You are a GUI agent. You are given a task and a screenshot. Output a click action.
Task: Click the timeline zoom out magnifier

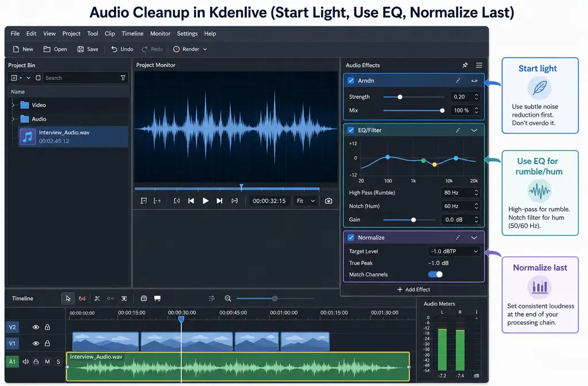pos(227,299)
